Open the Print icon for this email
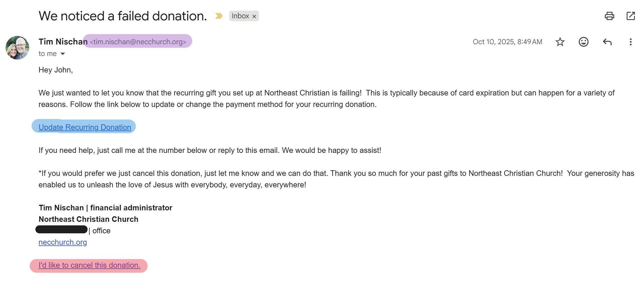 pyautogui.click(x=609, y=16)
